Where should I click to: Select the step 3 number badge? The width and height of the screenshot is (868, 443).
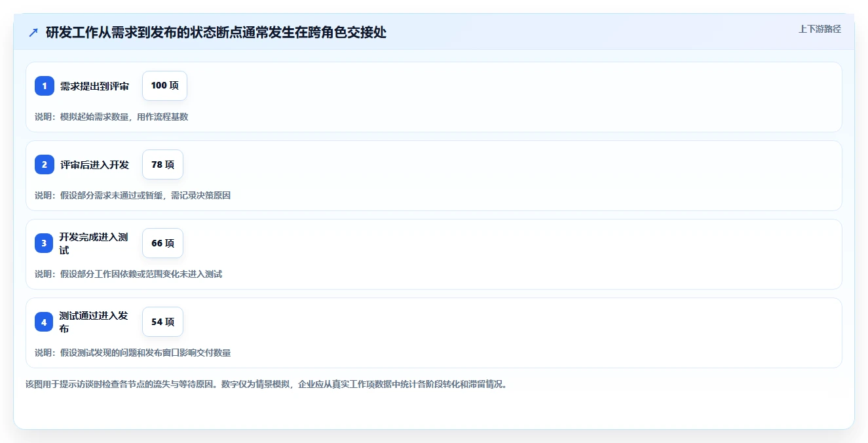45,243
